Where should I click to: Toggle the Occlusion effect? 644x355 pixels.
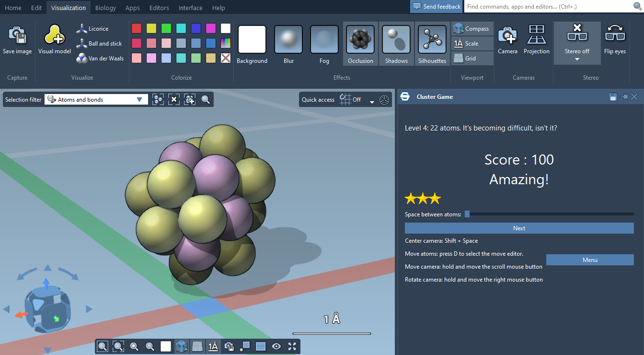coord(360,40)
